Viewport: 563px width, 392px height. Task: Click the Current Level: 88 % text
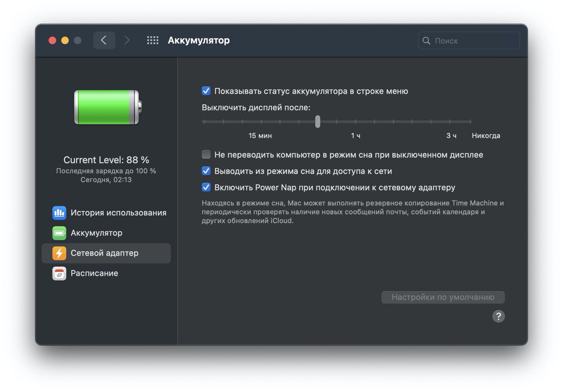click(x=106, y=160)
